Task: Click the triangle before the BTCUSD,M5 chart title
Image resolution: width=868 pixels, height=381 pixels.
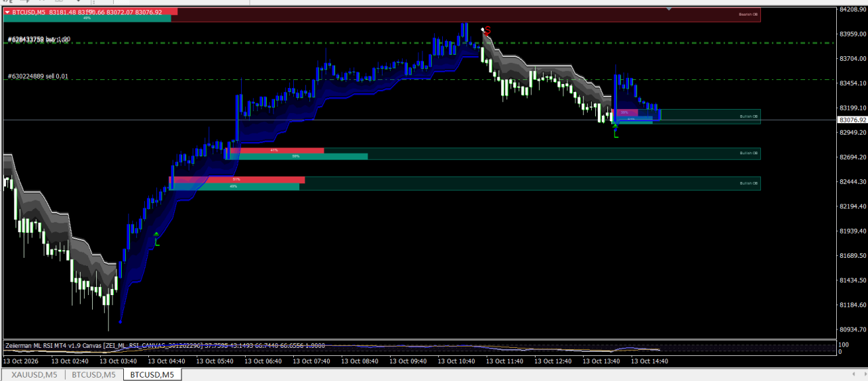Action: [x=7, y=12]
